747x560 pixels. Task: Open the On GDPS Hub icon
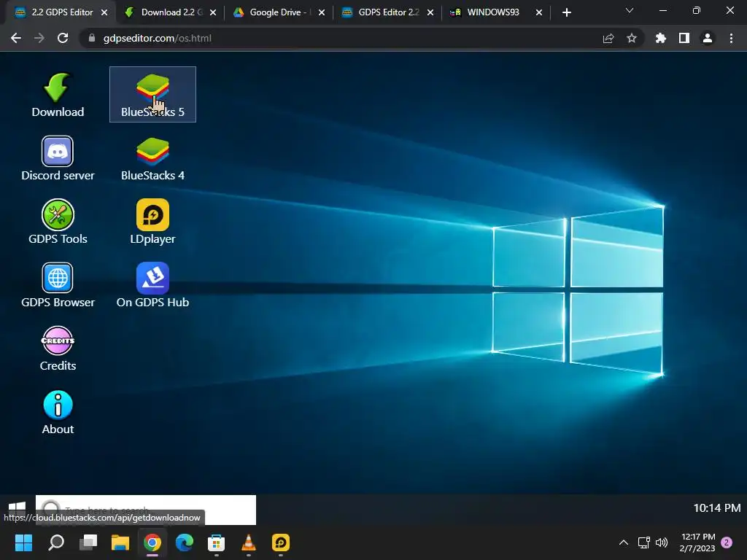[x=152, y=285]
